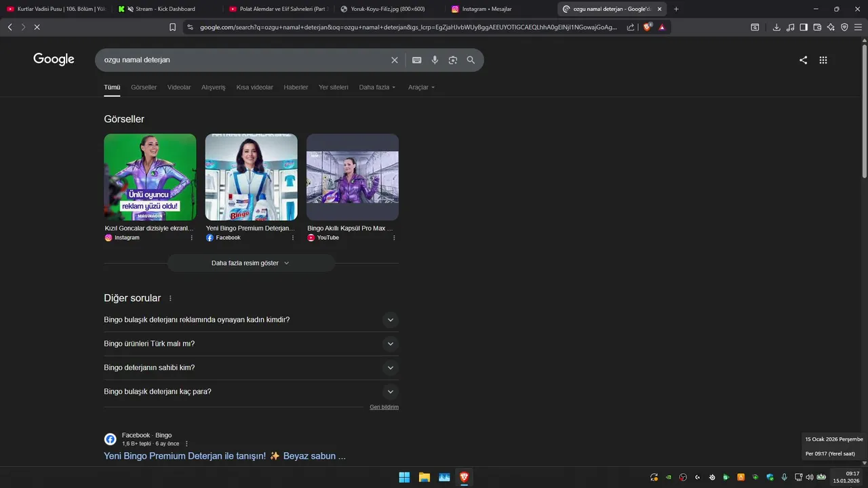Click the share icon near Google apps

tap(803, 60)
